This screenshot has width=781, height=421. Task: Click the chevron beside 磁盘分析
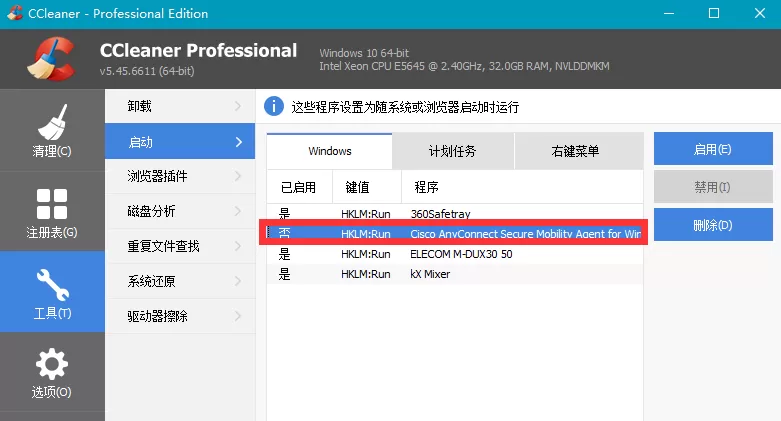click(x=238, y=211)
